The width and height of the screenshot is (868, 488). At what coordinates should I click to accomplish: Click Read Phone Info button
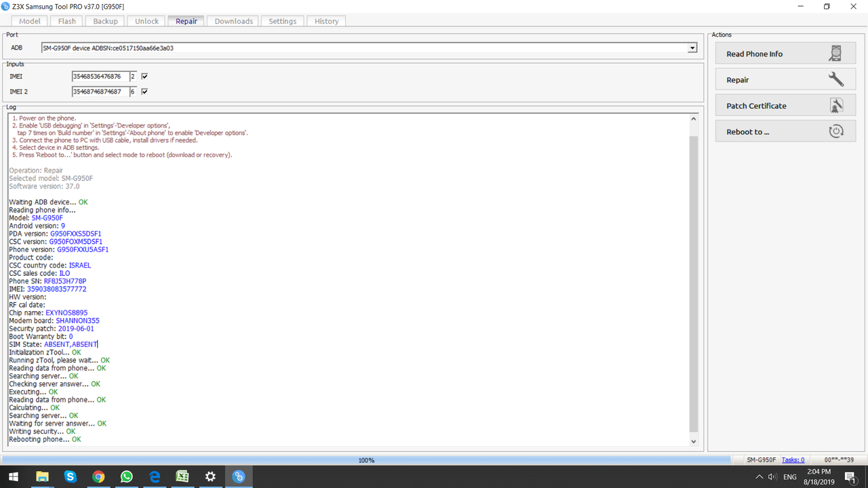[785, 54]
